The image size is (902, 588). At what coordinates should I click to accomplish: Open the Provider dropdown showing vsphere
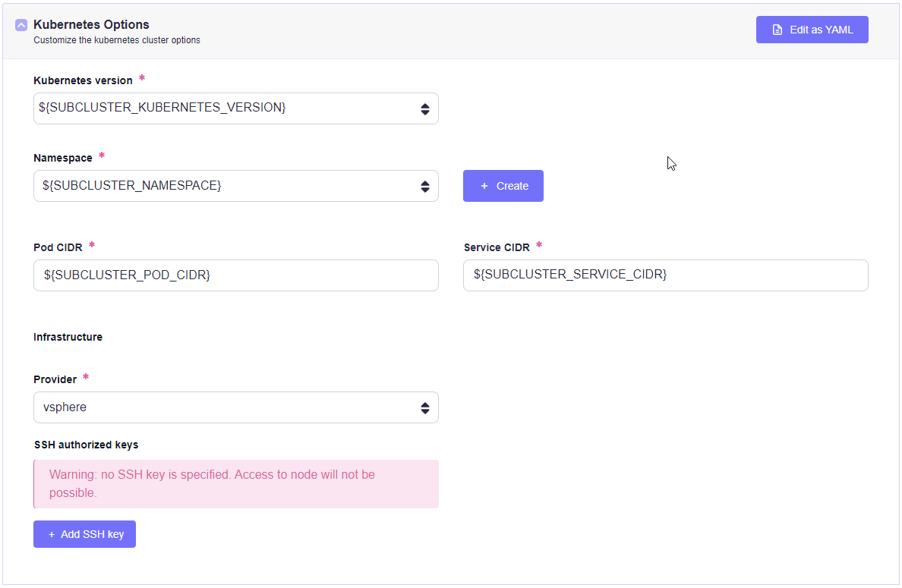(228, 407)
